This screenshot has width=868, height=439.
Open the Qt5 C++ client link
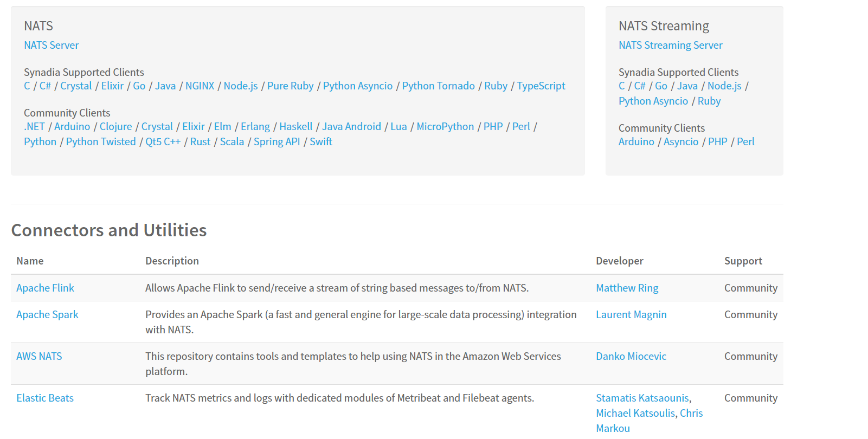163,142
